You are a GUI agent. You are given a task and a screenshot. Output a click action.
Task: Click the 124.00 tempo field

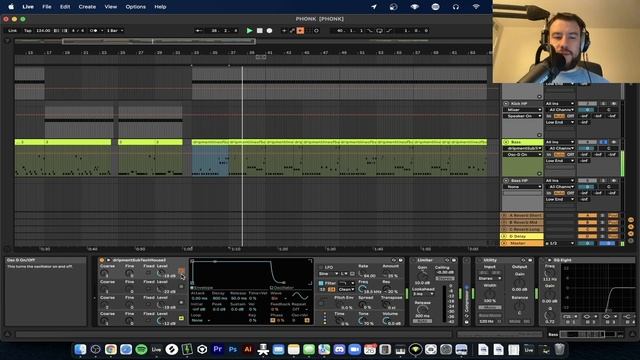click(43, 31)
